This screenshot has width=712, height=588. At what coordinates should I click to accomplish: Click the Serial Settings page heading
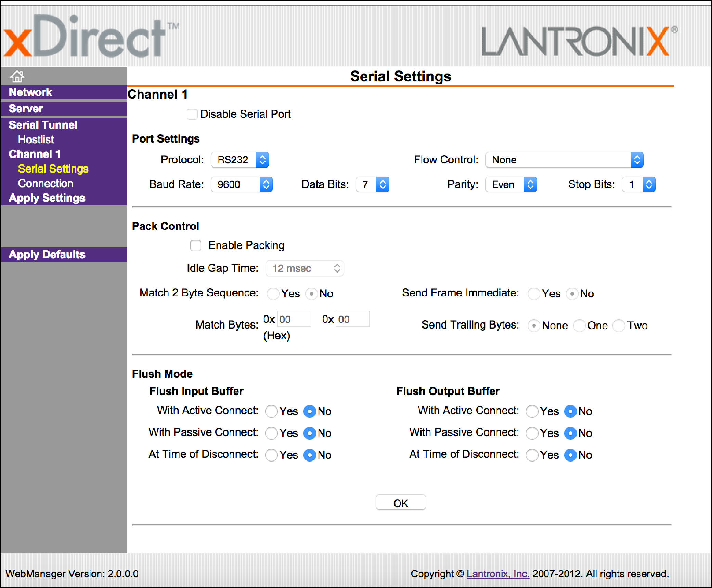coord(401,76)
